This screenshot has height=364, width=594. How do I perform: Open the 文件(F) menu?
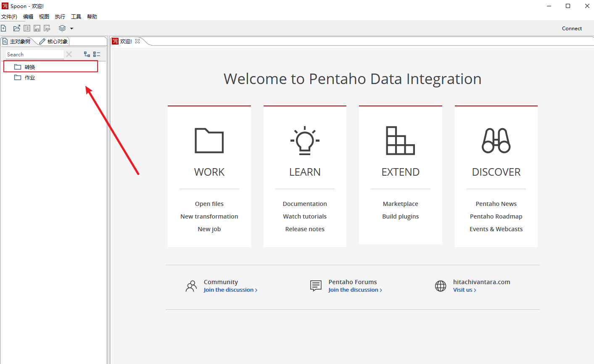9,17
